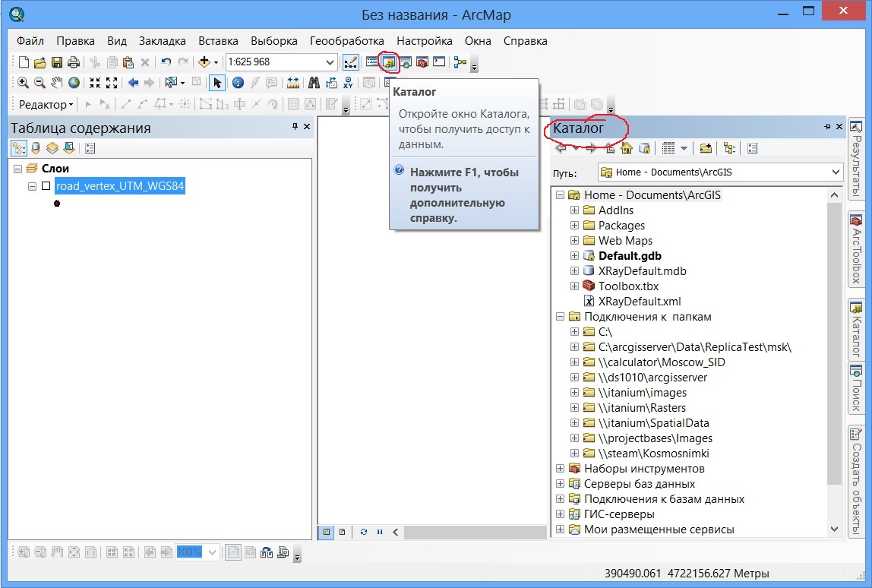This screenshot has width=872, height=588.
Task: Toggle the Catalog tree contents panel icon
Action: [729, 148]
